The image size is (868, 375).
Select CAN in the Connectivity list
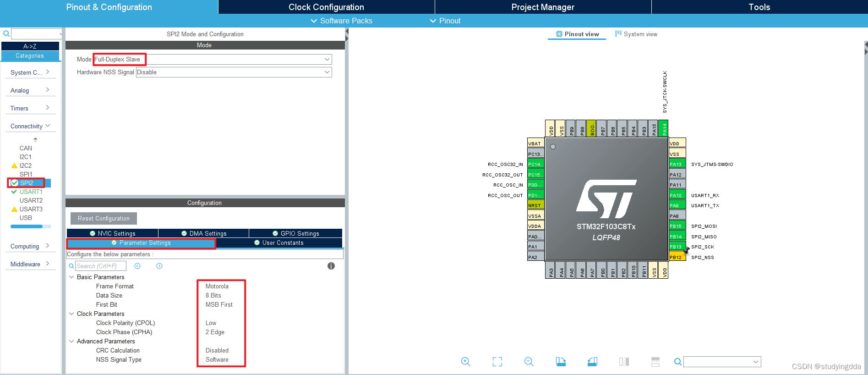click(26, 148)
